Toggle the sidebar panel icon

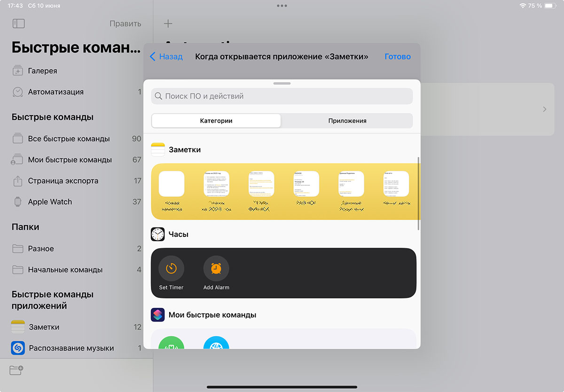click(18, 24)
